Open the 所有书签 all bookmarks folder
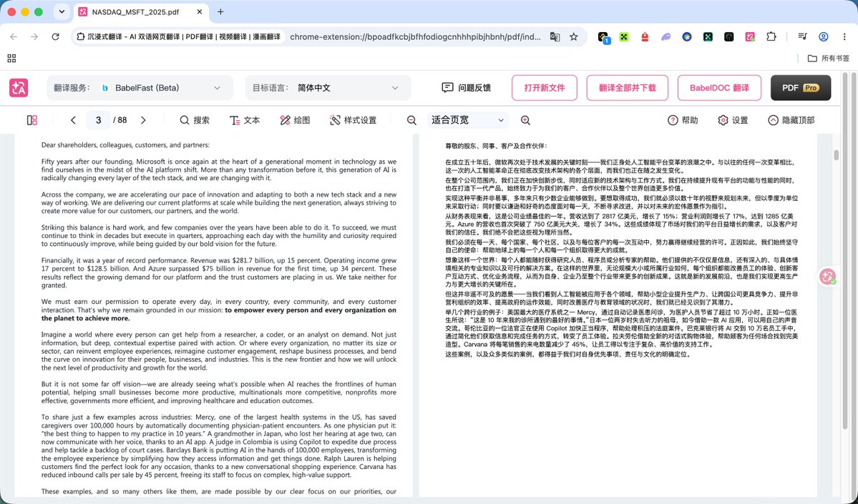Viewport: 858px width, 504px height. [x=829, y=58]
